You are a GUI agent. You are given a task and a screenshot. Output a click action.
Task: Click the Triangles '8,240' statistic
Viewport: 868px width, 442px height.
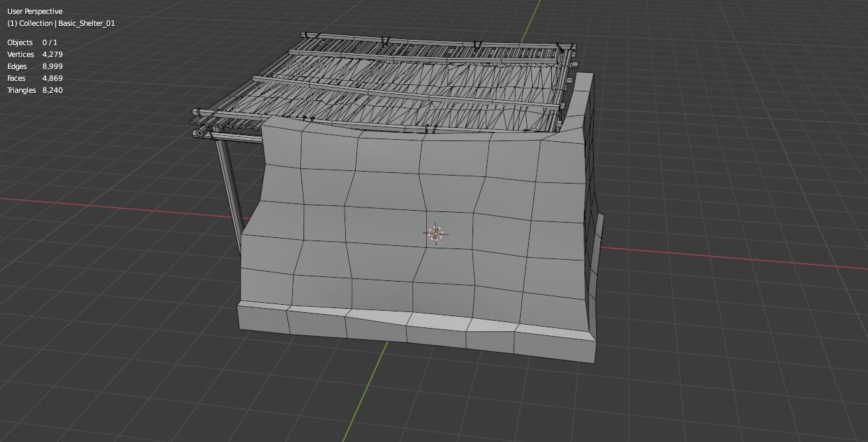(x=52, y=90)
